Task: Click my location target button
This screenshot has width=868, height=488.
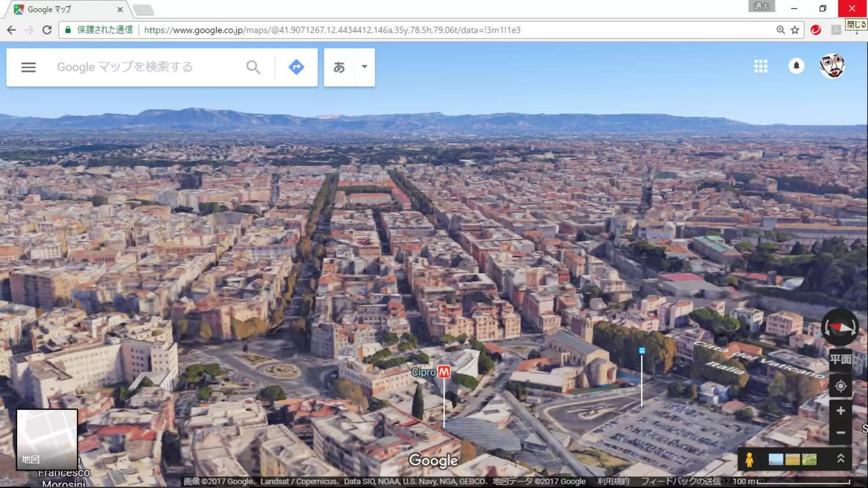Action: click(x=840, y=386)
